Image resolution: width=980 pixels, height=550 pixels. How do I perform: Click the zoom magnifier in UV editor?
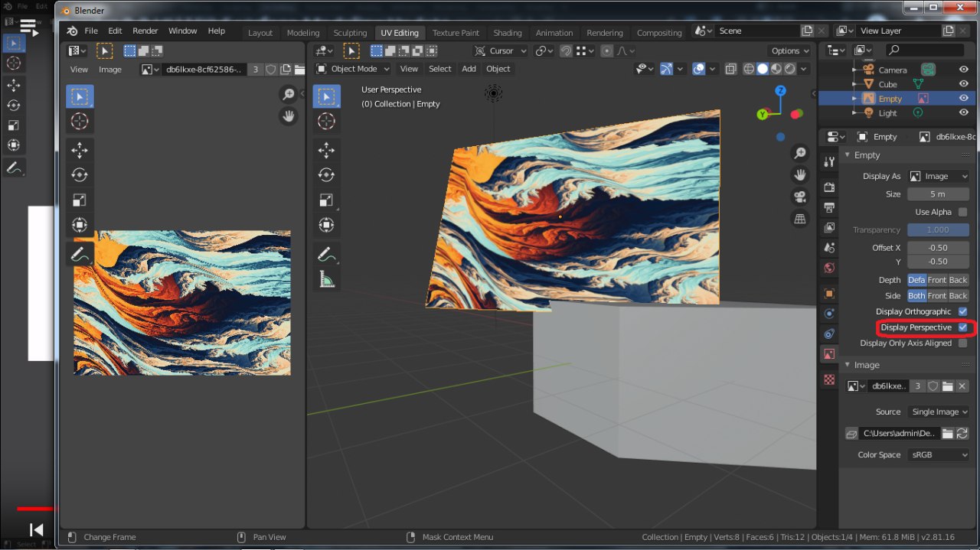click(x=289, y=94)
